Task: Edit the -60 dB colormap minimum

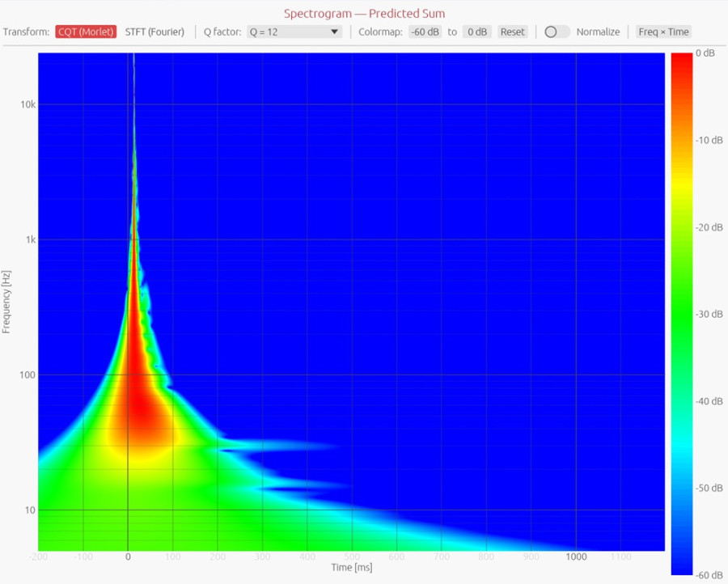Action: point(425,32)
